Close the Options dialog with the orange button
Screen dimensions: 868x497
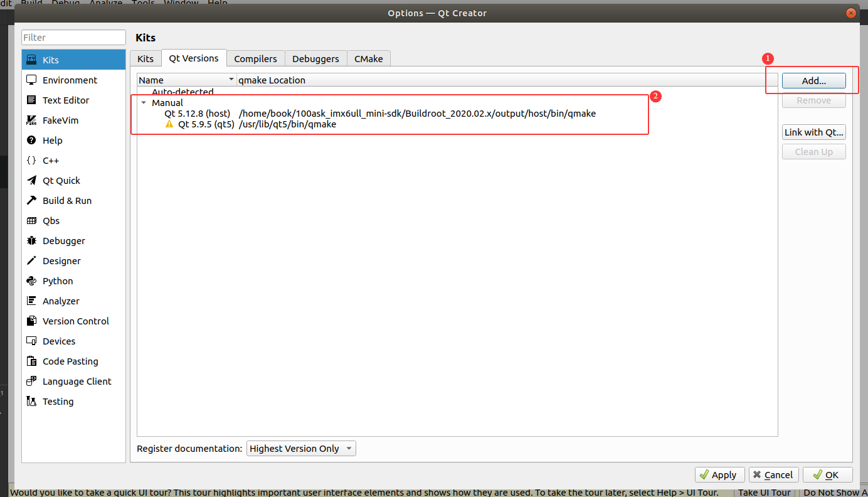[851, 13]
